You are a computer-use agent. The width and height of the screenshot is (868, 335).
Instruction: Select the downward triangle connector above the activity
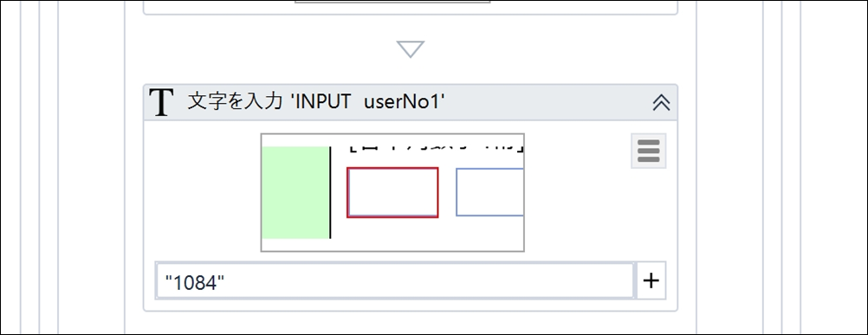pos(411,49)
